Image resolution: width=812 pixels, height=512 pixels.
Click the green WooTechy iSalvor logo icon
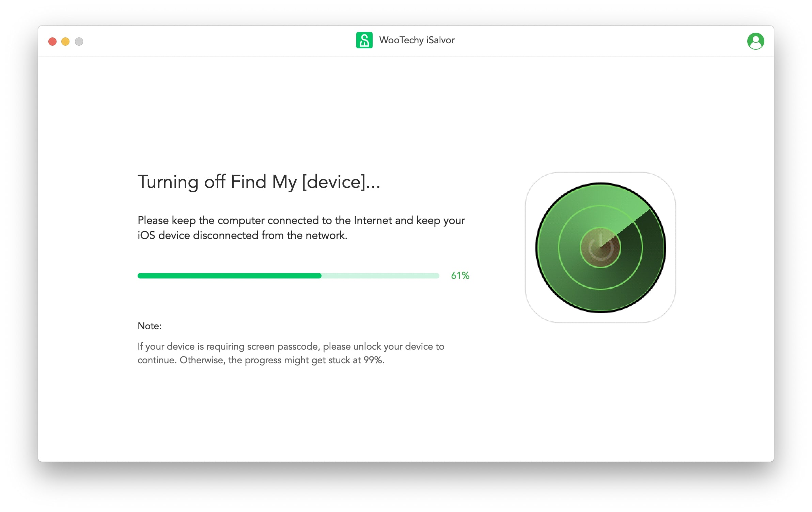click(364, 41)
